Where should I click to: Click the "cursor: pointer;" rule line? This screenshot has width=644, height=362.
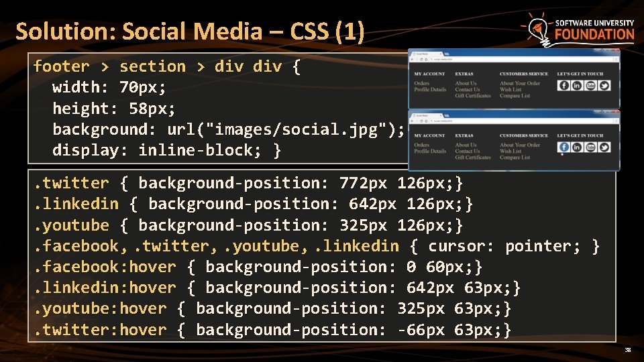(317, 246)
